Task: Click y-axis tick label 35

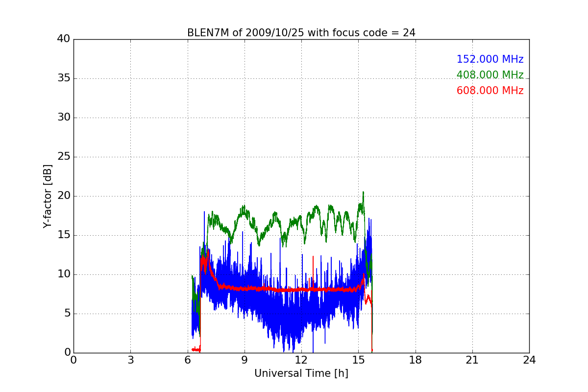Action: [x=64, y=78]
